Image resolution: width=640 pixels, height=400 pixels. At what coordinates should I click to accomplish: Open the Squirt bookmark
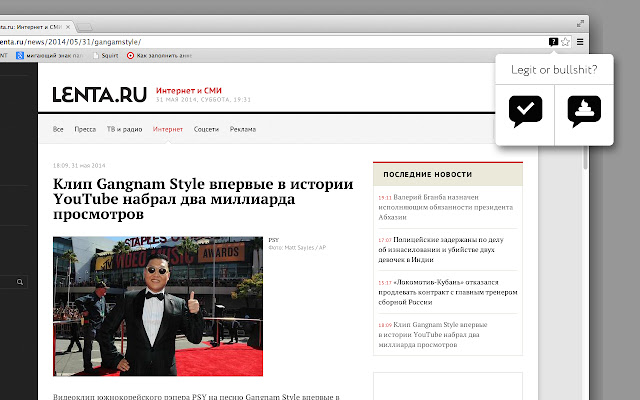106,56
